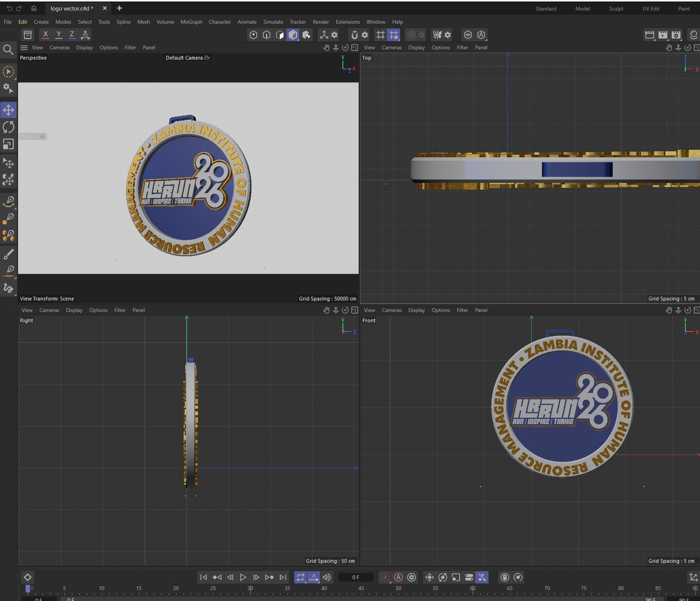The height and width of the screenshot is (601, 700).
Task: Close the logo vector.c4d tab
Action: (x=105, y=8)
